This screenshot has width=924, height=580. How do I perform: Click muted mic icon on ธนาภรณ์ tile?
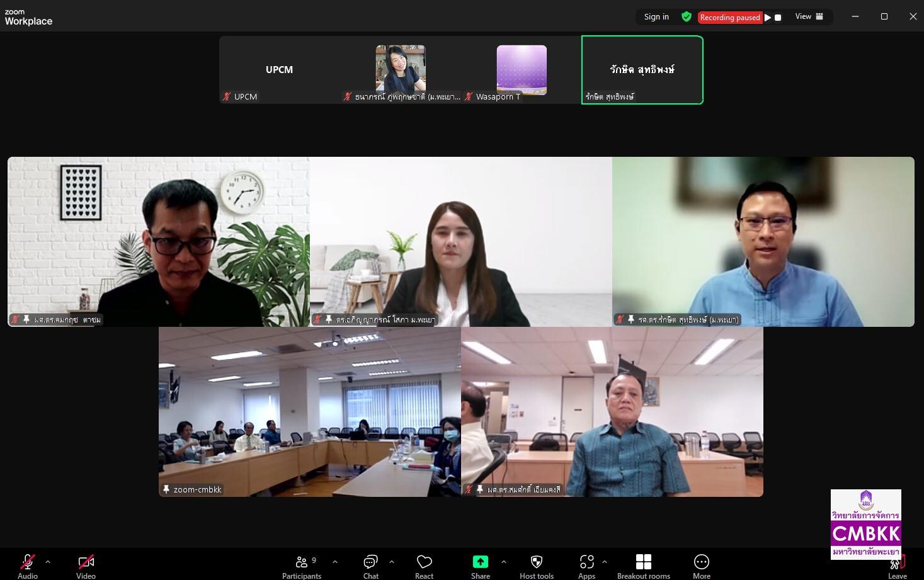pos(347,96)
